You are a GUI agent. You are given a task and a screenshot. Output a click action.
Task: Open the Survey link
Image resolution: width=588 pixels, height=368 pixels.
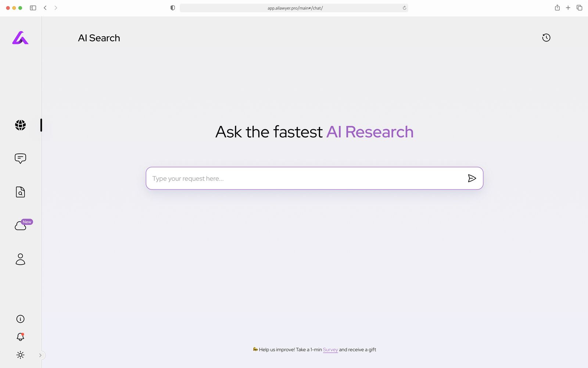point(330,350)
